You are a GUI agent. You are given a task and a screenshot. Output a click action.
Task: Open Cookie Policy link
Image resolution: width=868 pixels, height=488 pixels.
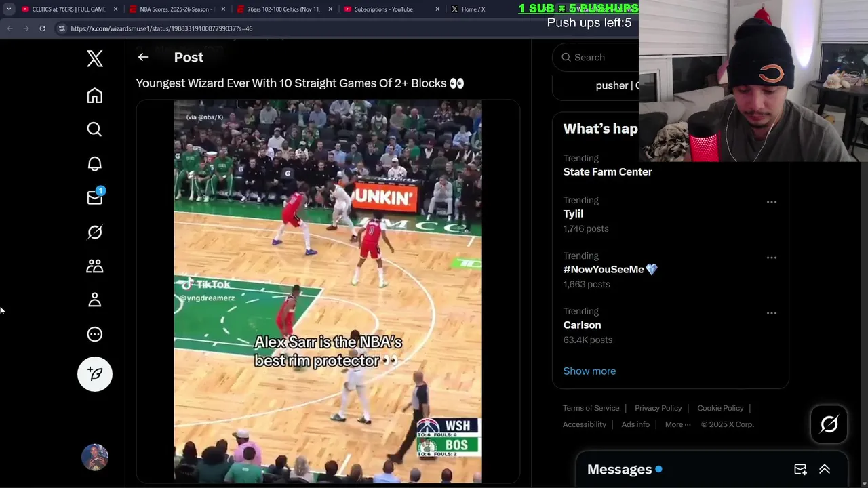pos(720,408)
